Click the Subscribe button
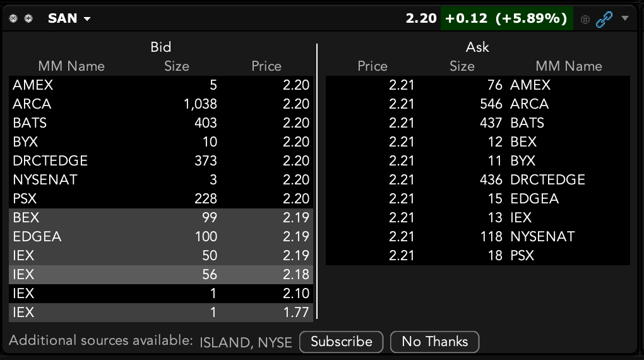 (341, 342)
